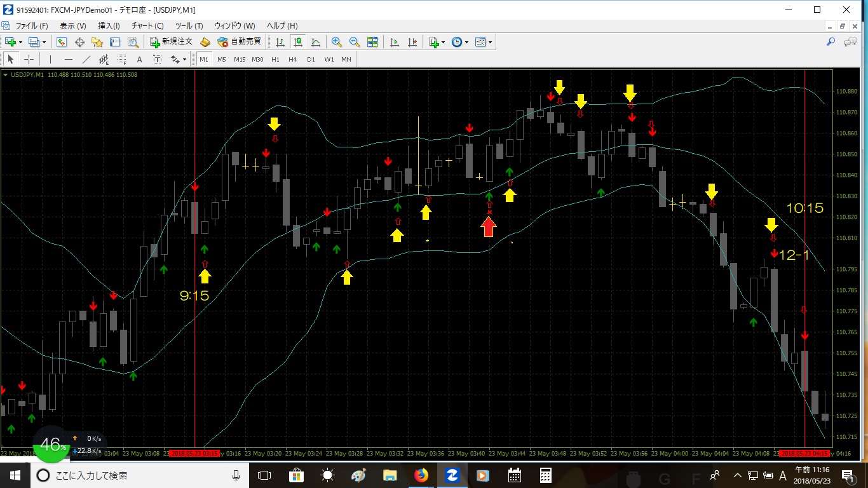Viewport: 868px width, 488px height.
Task: Open the search magnifier in the toolbar
Action: pos(831,42)
